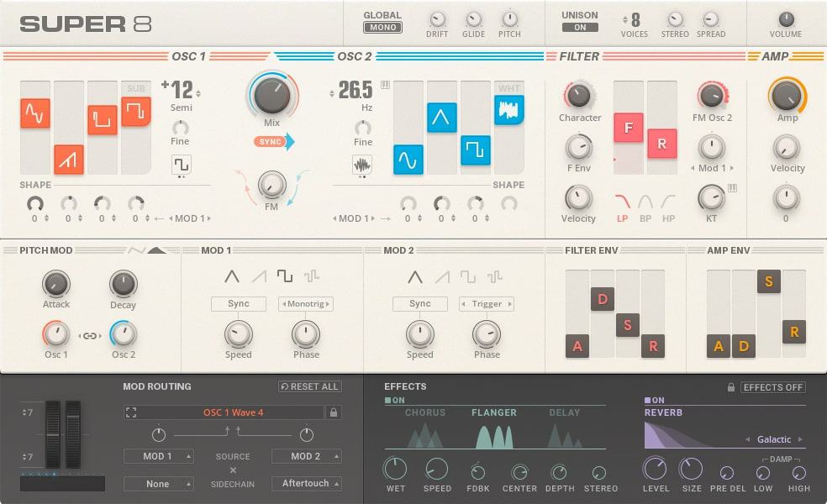Open the MOD 1 source dropdown in Mod Routing
The width and height of the screenshot is (827, 504).
(x=158, y=456)
